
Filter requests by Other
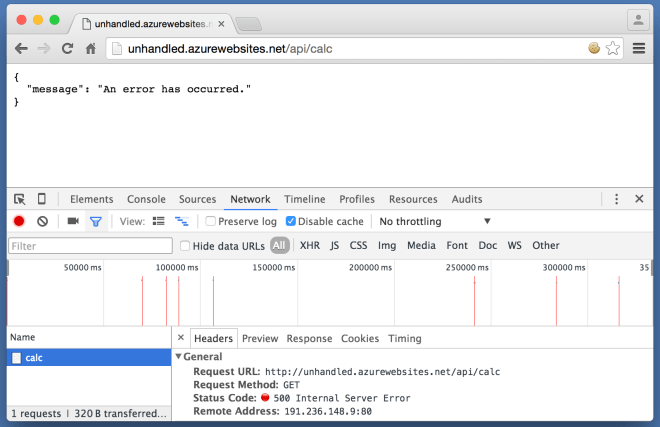tap(546, 246)
